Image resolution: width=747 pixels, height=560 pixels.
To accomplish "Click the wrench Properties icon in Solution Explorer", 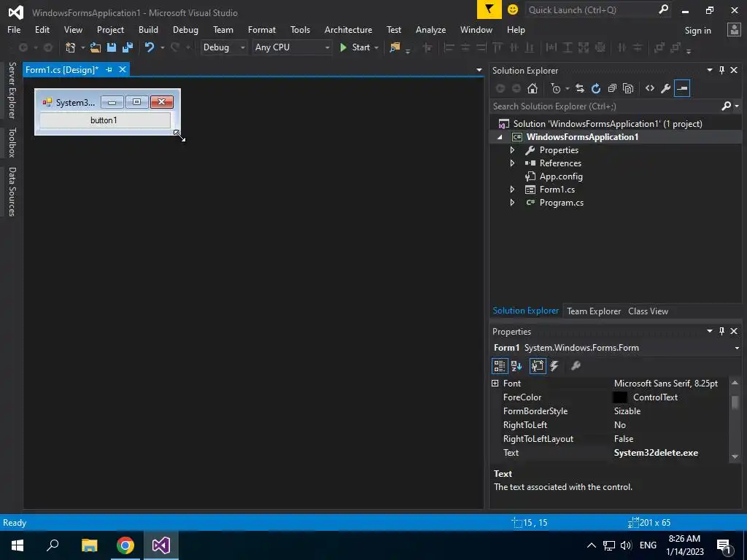I will point(666,88).
